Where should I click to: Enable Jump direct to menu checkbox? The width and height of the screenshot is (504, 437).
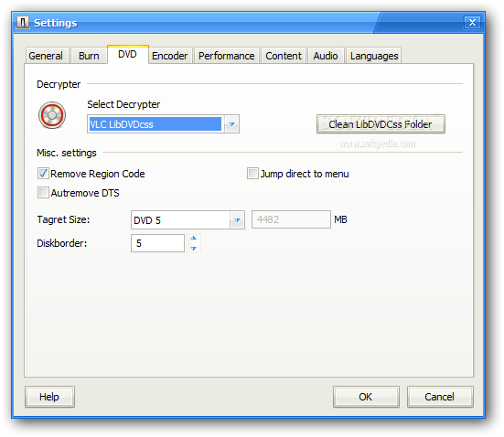(252, 174)
